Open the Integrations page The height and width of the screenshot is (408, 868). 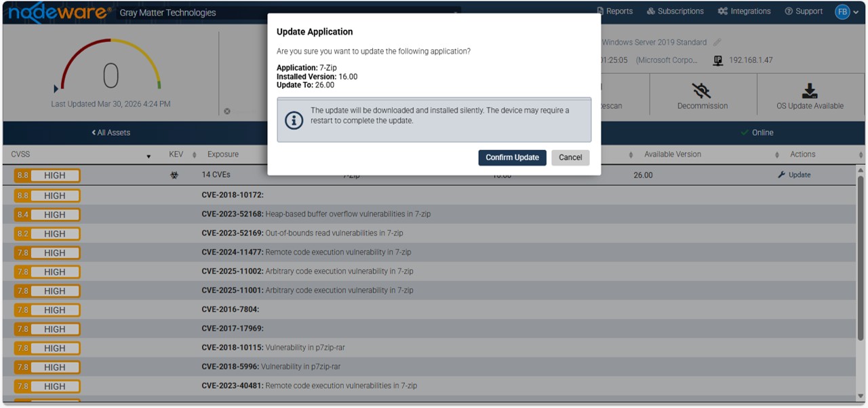tap(744, 12)
